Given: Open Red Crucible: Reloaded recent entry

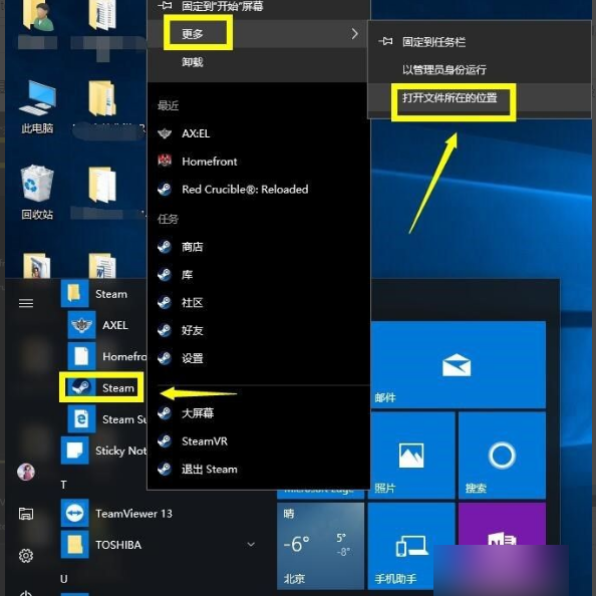Looking at the screenshot, I should (x=258, y=189).
